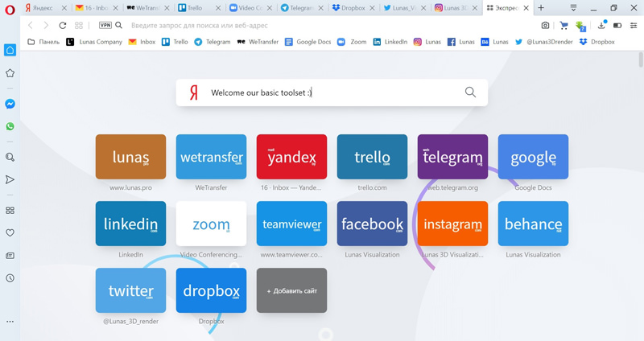Open LinkedIn bookmark in bookmarks bar
This screenshot has height=341, width=644.
coord(390,42)
